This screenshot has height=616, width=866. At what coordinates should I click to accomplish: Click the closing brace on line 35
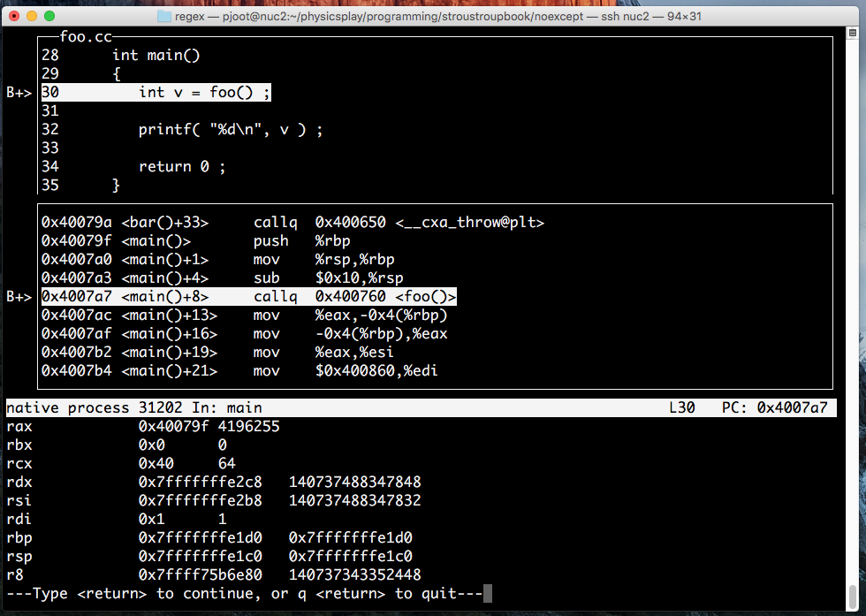point(116,185)
